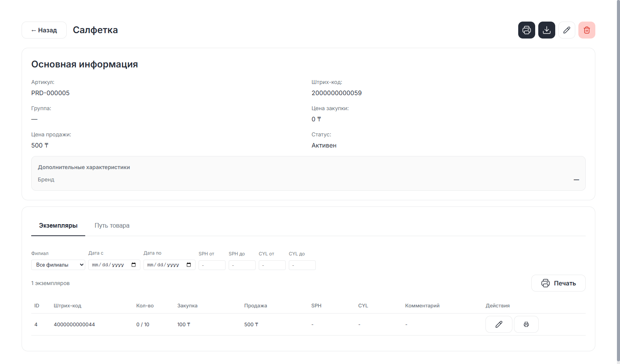
Task: Click the article number PRD-000005
Action: [x=51, y=93]
